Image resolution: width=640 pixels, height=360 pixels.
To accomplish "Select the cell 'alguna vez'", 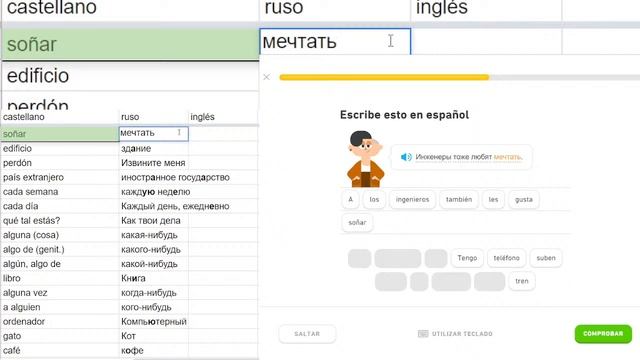I will pos(60,293).
